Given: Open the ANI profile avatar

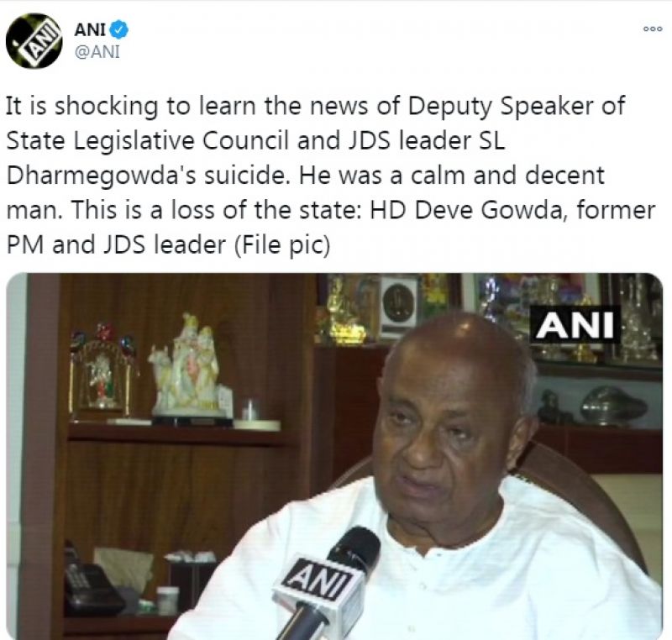Looking at the screenshot, I should (x=34, y=41).
